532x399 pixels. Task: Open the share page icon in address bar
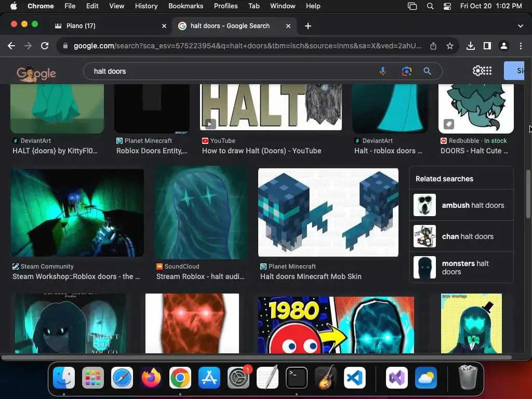(x=433, y=46)
